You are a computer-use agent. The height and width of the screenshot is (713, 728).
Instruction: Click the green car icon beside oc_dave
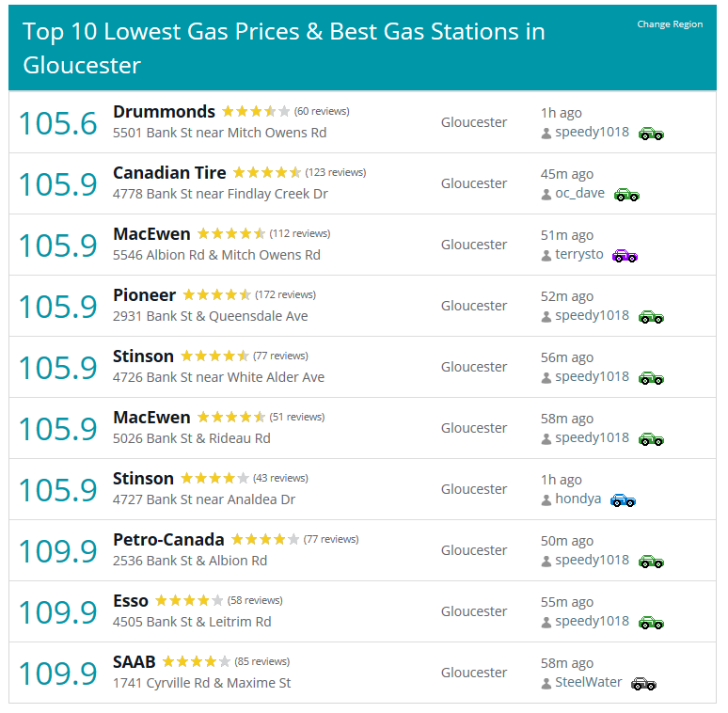pos(626,195)
